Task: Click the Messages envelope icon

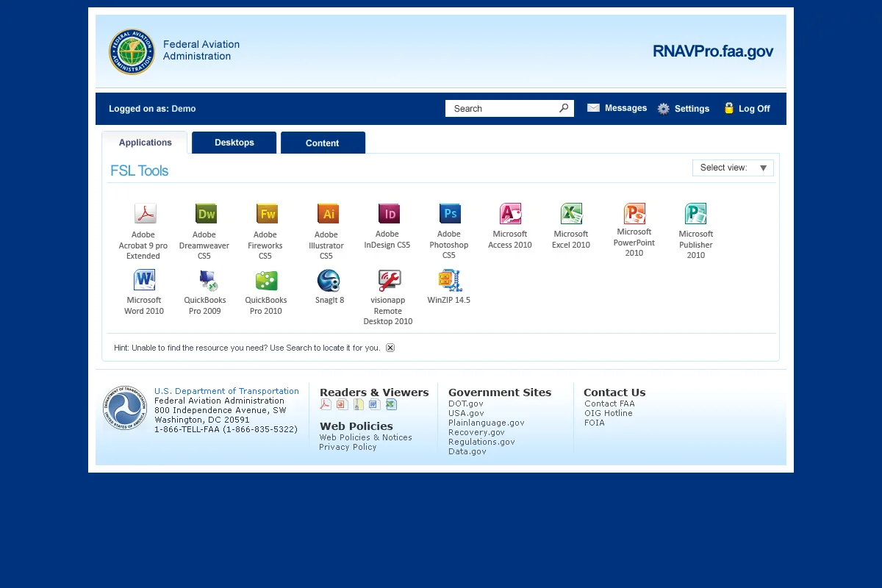Action: click(x=594, y=108)
